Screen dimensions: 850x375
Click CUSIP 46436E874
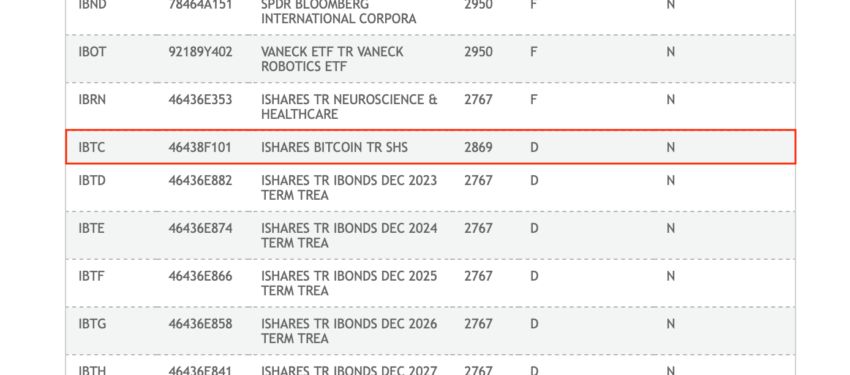(x=200, y=229)
